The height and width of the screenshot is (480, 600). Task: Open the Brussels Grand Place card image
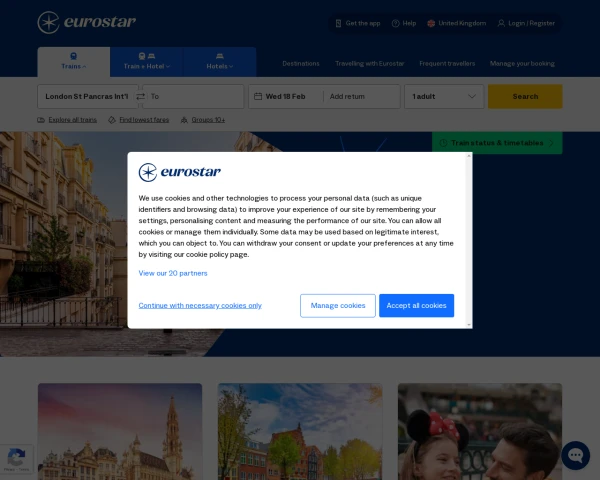(x=120, y=431)
